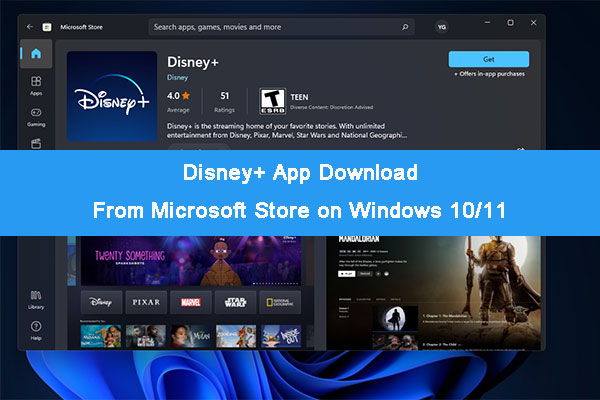Click the Disney+ app logo
The image size is (600, 400).
[x=112, y=97]
